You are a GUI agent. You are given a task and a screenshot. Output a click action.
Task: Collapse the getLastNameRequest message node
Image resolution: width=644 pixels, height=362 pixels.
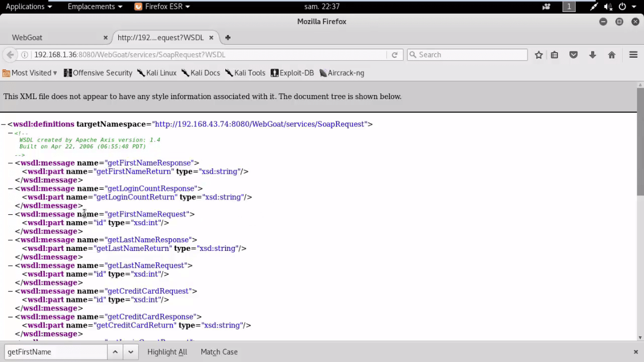(11, 266)
